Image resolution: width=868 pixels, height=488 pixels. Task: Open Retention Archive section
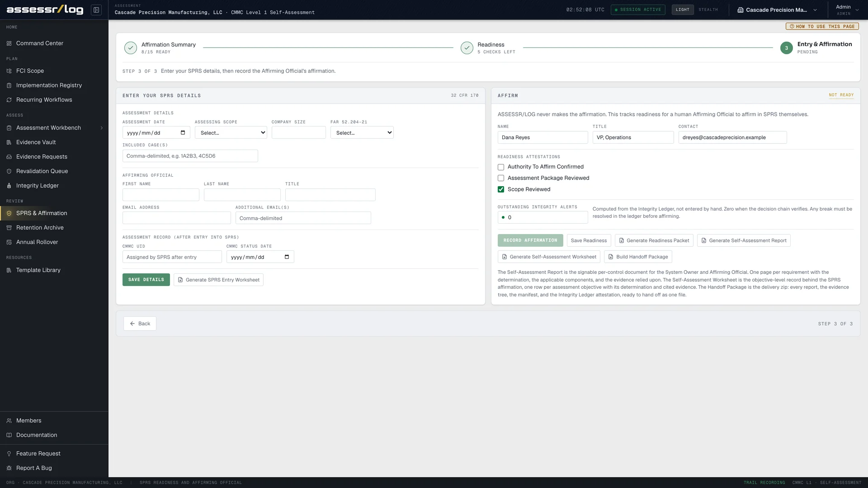pyautogui.click(x=40, y=228)
